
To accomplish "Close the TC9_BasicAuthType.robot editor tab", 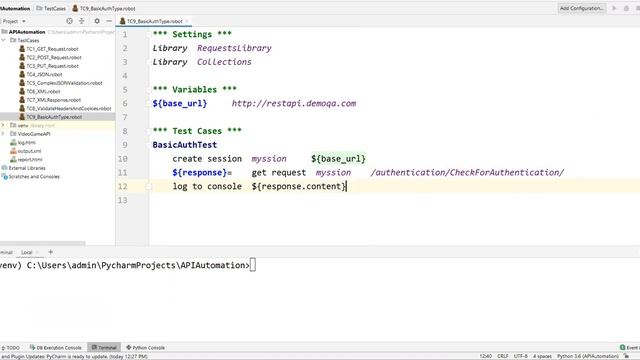I will point(187,21).
